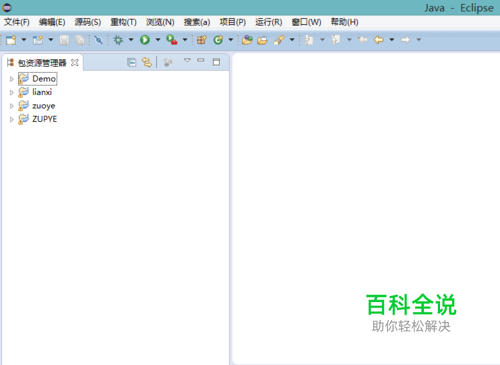The image size is (500, 365).
Task: Open the 窗口(W) menu
Action: point(306,22)
